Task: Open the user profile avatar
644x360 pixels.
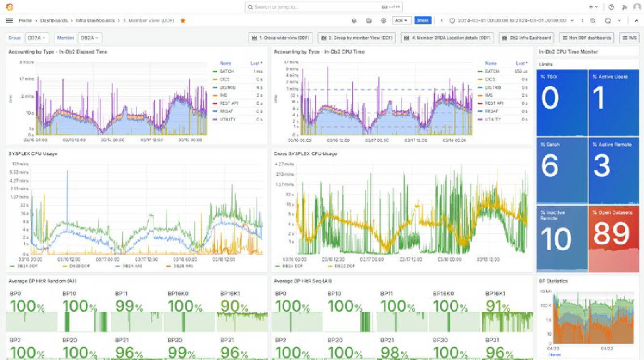Action: coord(637,7)
